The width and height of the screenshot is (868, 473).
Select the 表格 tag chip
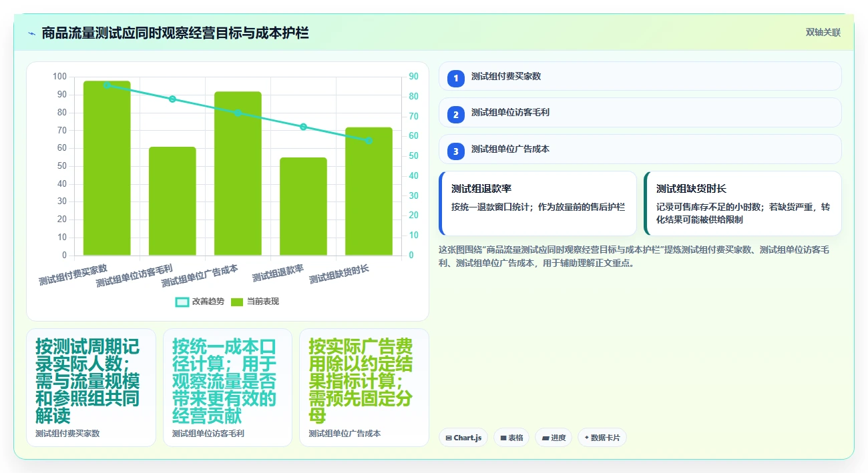(511, 438)
